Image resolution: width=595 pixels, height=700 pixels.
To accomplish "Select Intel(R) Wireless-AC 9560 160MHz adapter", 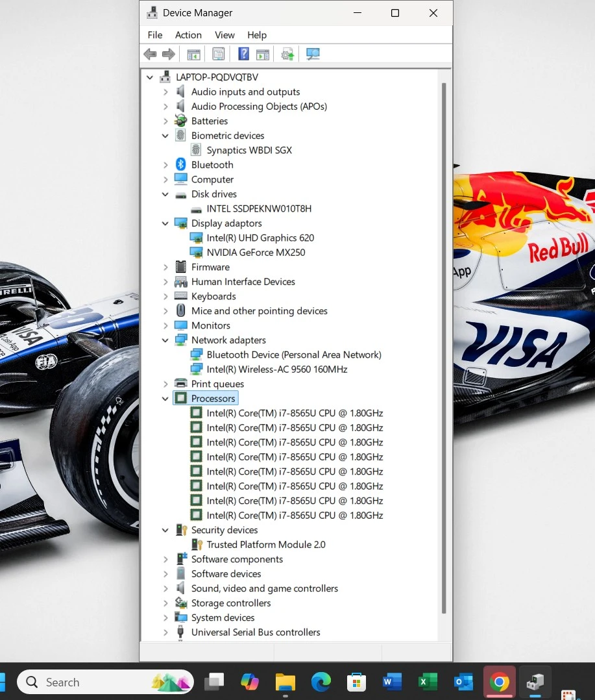I will (x=277, y=369).
